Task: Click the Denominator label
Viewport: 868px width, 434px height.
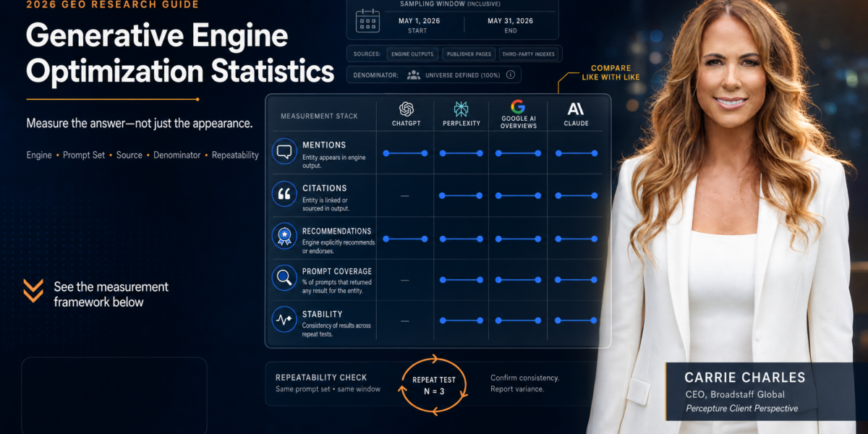Action: click(x=375, y=75)
